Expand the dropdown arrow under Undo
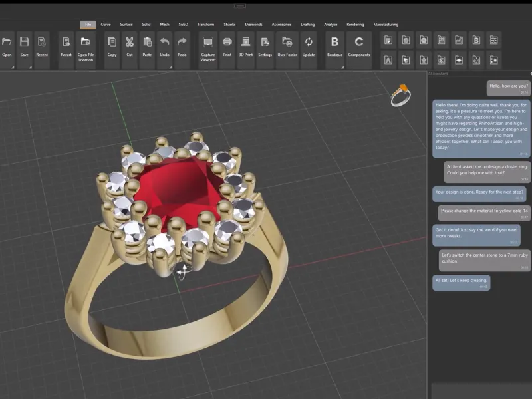This screenshot has width=532, height=399. [x=171, y=68]
